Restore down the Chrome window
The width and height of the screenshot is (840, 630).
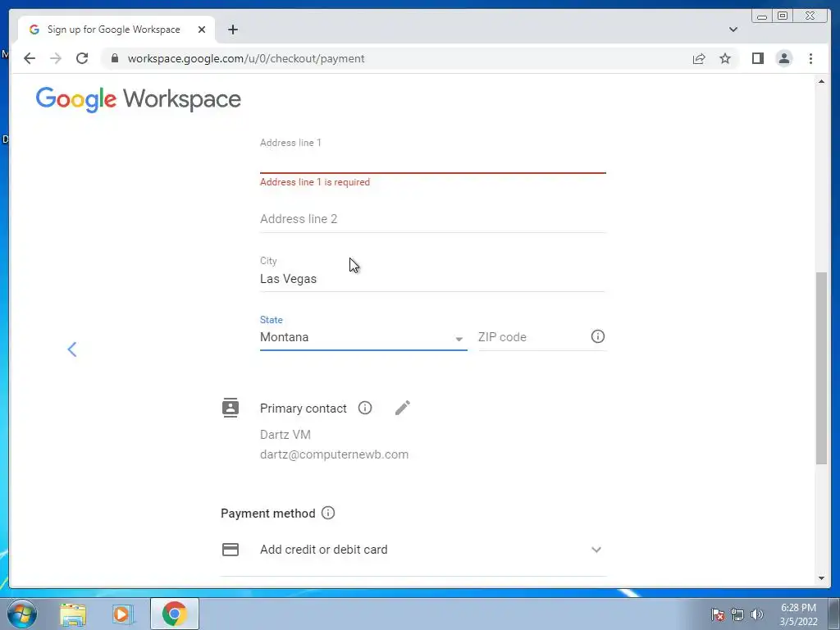(783, 16)
